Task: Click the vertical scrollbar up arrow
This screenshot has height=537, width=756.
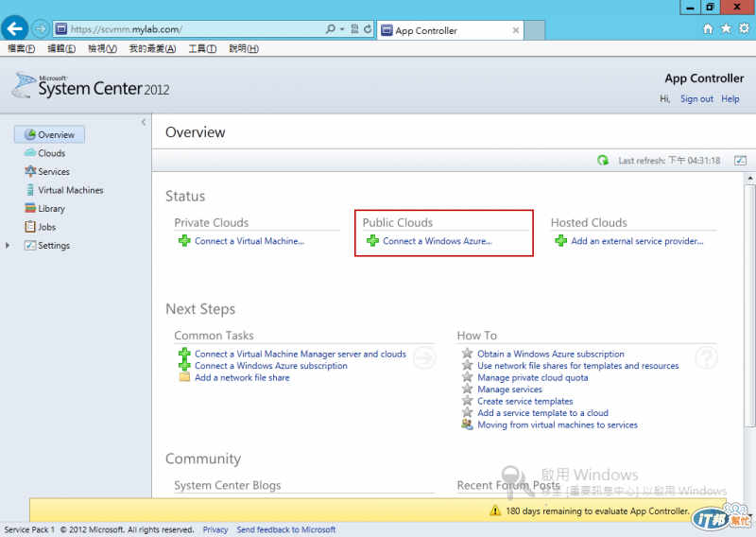Action: point(749,178)
